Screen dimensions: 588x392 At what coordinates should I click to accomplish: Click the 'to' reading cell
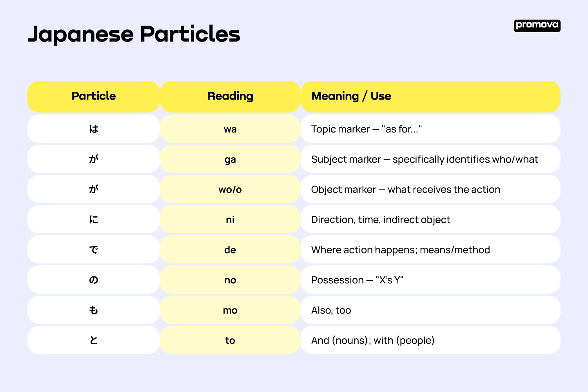click(x=230, y=340)
